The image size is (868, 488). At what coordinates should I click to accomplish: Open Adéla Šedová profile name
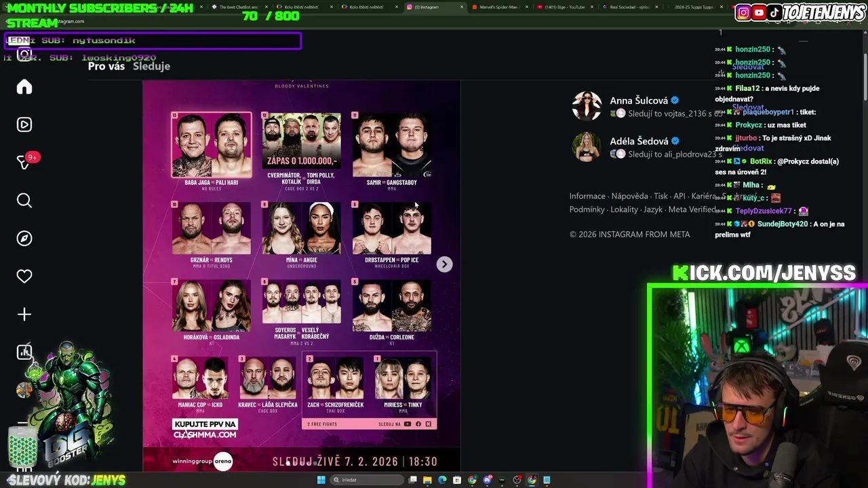click(x=639, y=141)
